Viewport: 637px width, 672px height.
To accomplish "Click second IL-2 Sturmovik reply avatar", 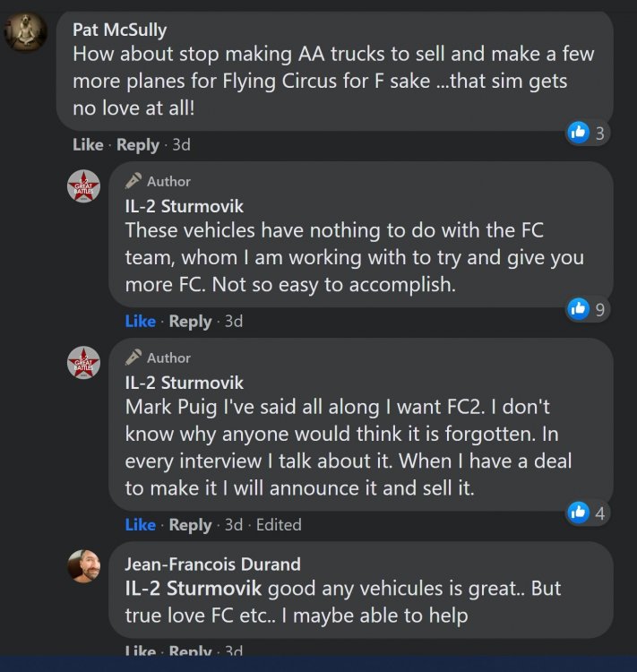I will coord(84,362).
